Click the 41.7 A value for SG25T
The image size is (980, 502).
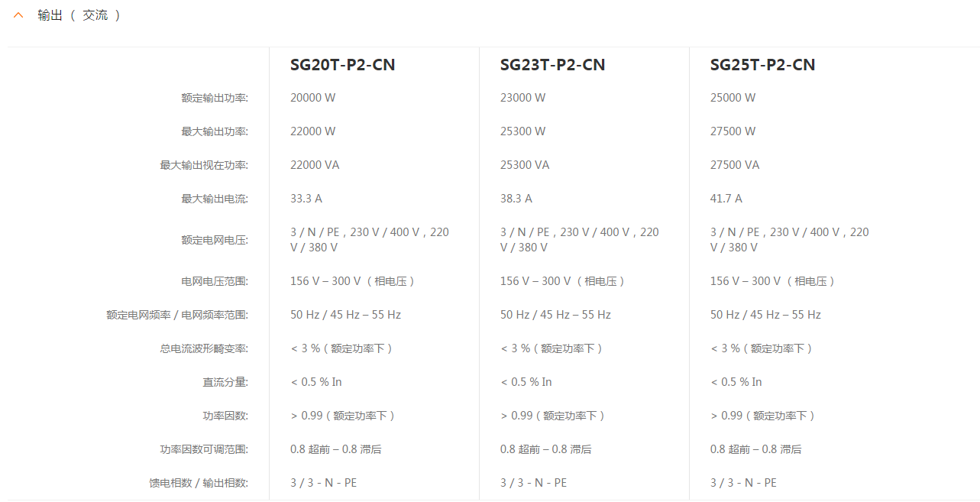coord(726,199)
